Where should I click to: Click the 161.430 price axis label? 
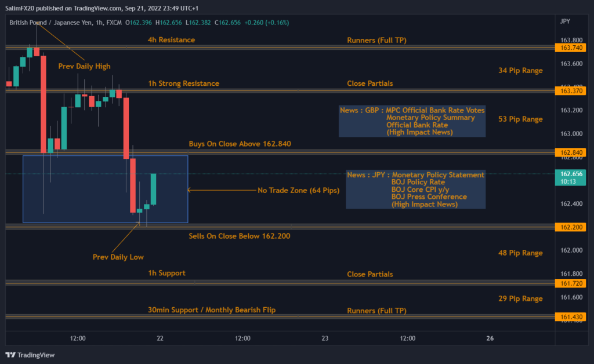(x=570, y=317)
